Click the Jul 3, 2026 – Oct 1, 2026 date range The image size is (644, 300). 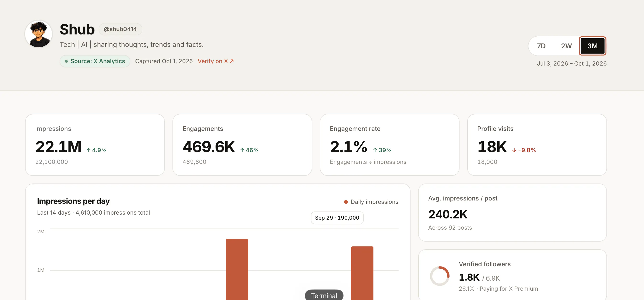(572, 63)
